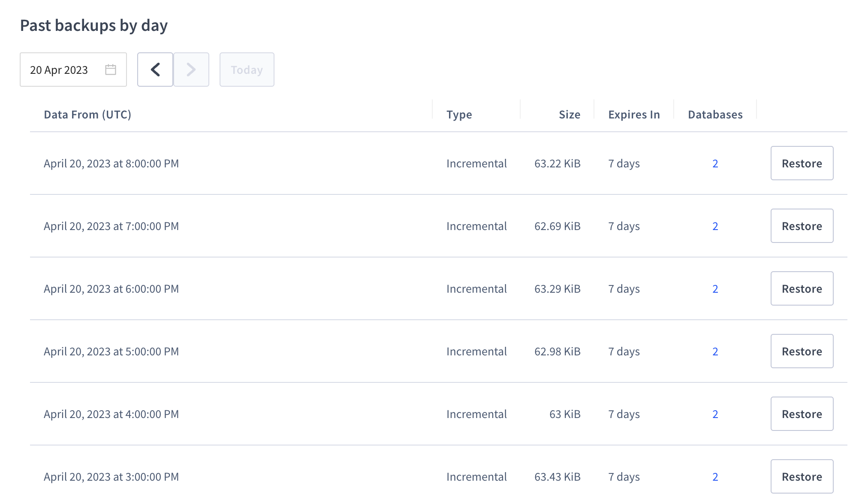
Task: Select 'April 20, 2023 at 3:00:00 PM' text
Action: coord(112,477)
